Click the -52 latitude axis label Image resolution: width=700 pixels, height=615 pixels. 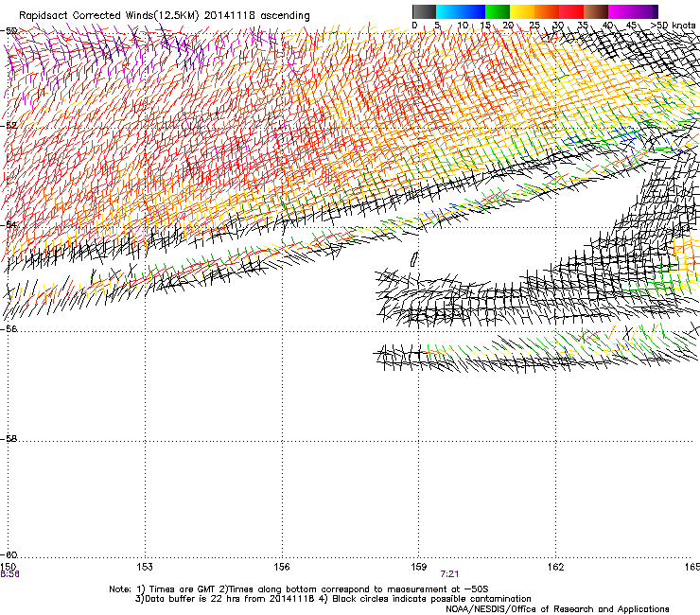9,126
